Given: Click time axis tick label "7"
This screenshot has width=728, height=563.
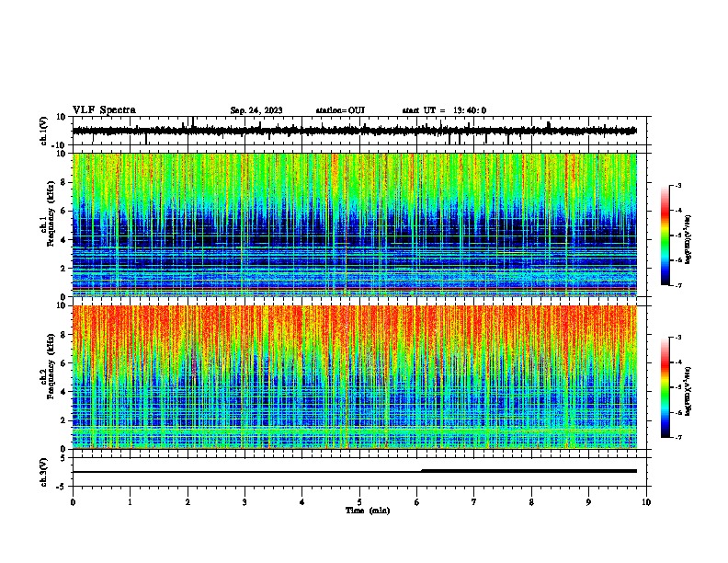Looking at the screenshot, I should click(x=474, y=502).
